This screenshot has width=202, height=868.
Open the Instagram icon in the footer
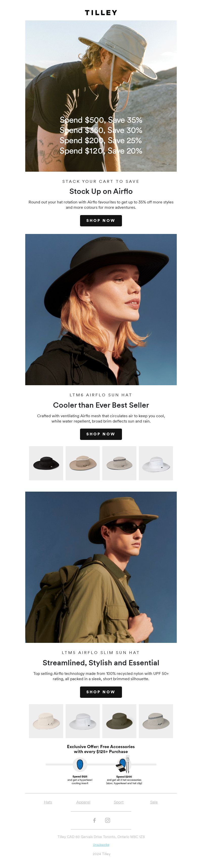pos(108,820)
